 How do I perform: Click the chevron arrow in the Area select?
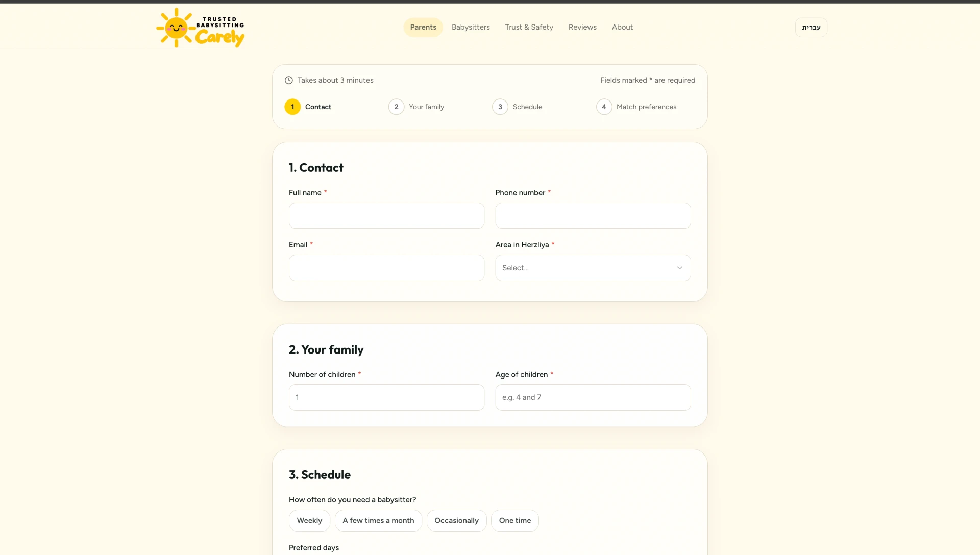(679, 268)
